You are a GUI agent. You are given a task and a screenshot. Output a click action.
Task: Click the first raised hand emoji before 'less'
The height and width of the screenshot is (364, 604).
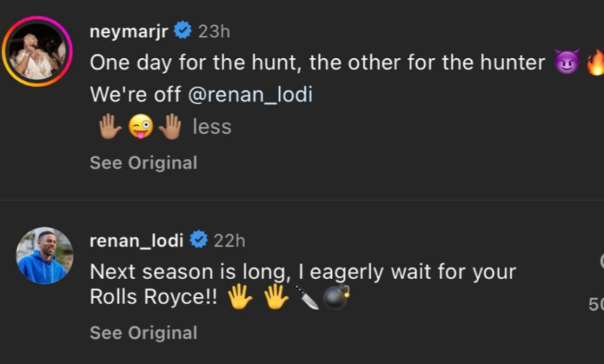pos(109,127)
